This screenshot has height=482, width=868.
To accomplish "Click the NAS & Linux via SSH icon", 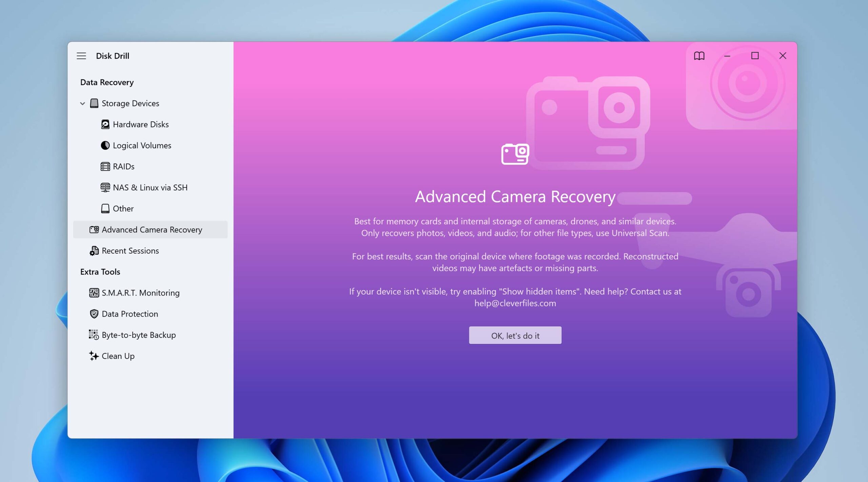I will pyautogui.click(x=105, y=187).
